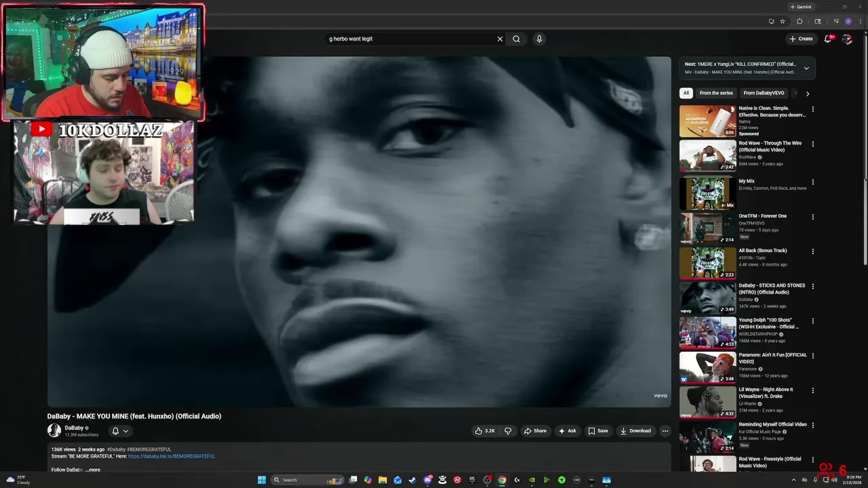Open Paramore Ain't It Fun thumbnail
The height and width of the screenshot is (488, 868).
[x=707, y=367]
